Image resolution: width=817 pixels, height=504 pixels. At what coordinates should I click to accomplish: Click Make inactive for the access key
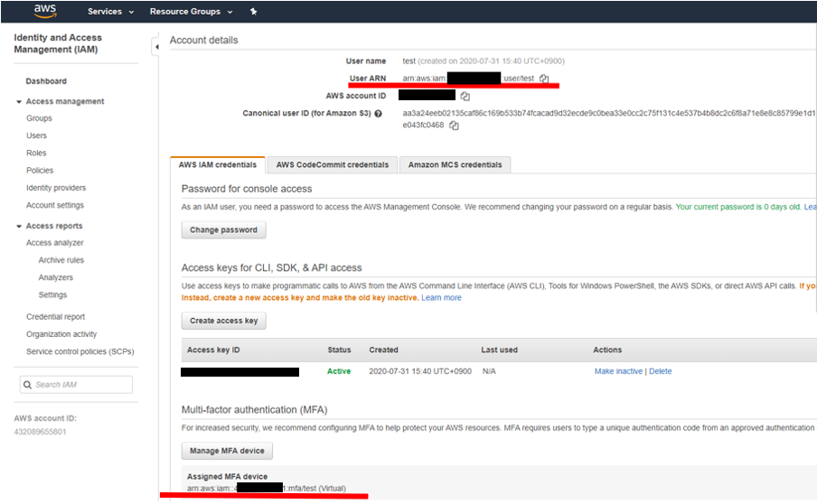(x=618, y=371)
